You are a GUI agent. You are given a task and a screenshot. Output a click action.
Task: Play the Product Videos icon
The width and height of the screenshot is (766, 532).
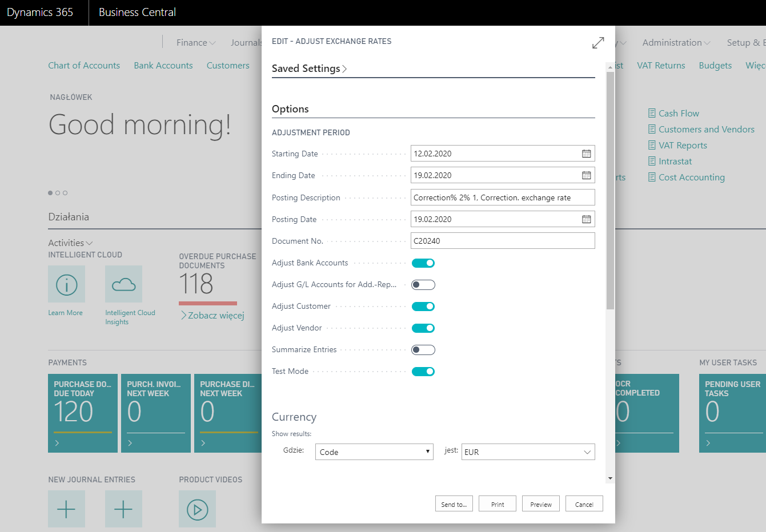coord(197,509)
